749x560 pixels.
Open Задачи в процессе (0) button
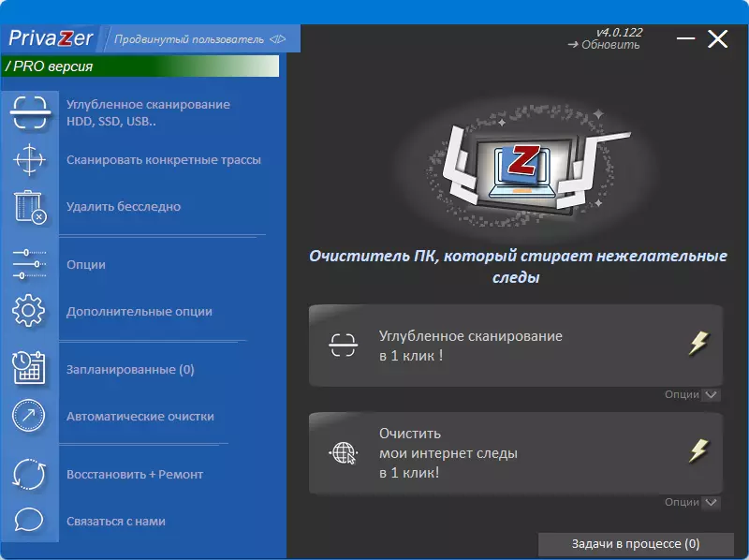click(636, 544)
